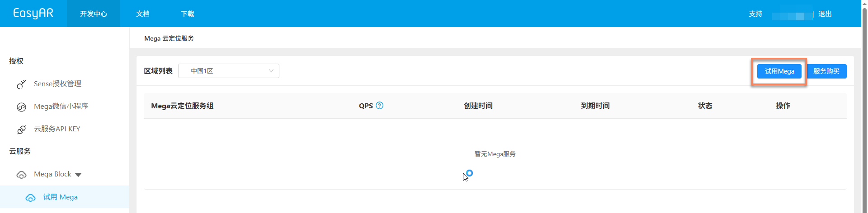
Task: Open Sense授权管理 in the sidebar
Action: pos(57,84)
